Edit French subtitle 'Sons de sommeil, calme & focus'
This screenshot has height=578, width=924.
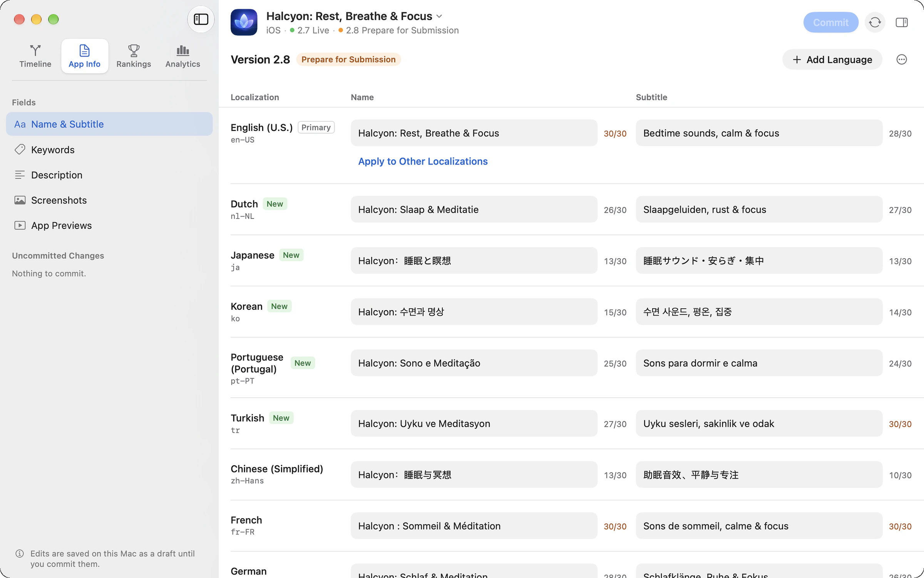[759, 526]
